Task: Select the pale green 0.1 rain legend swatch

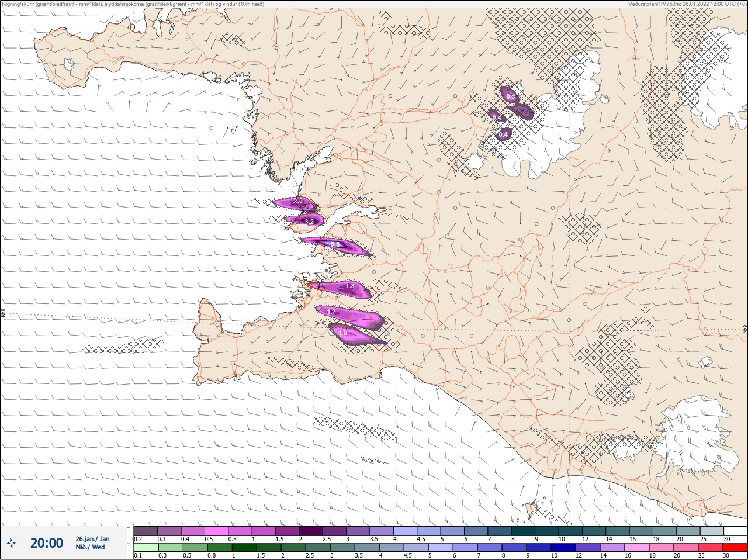Action: (146, 548)
